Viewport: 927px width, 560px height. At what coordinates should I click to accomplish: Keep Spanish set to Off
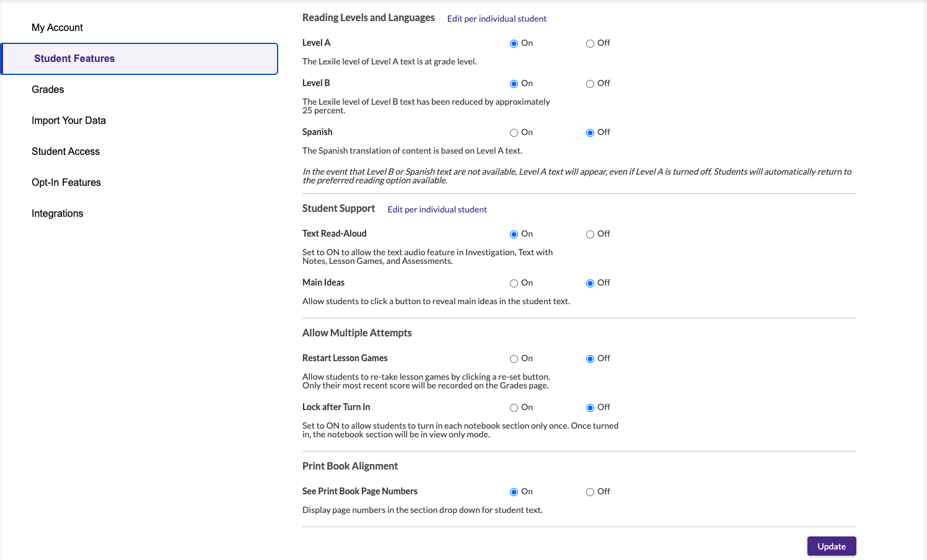(x=590, y=133)
